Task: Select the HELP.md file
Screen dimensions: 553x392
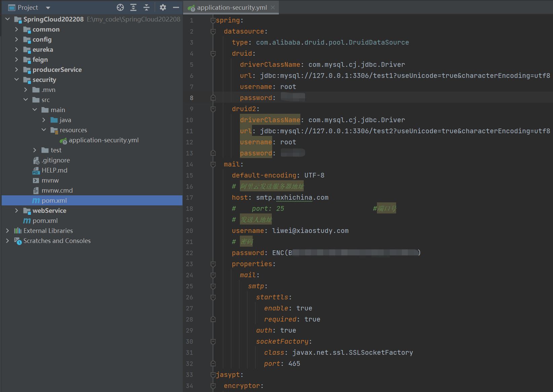Action: (x=54, y=170)
